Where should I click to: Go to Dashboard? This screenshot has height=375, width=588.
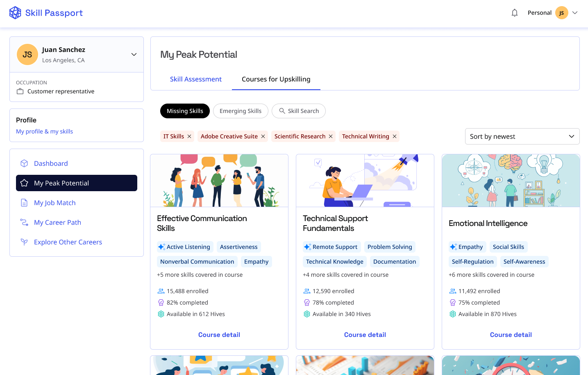77,163
